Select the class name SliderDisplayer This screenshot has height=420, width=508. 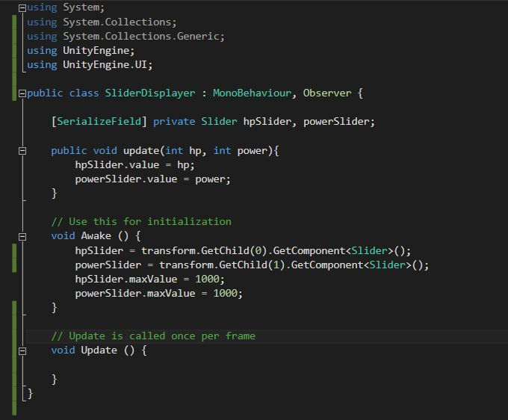150,93
